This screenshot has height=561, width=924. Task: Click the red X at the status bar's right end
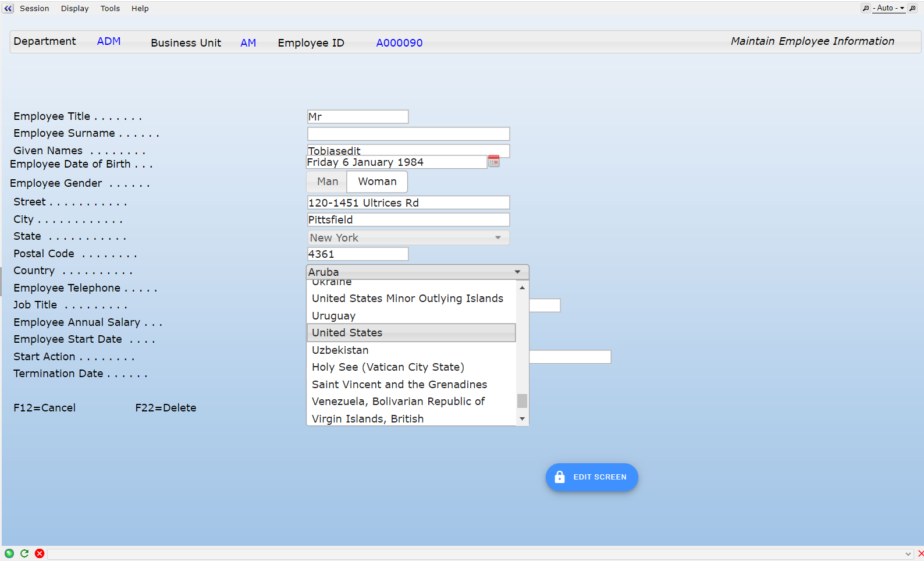click(x=920, y=553)
